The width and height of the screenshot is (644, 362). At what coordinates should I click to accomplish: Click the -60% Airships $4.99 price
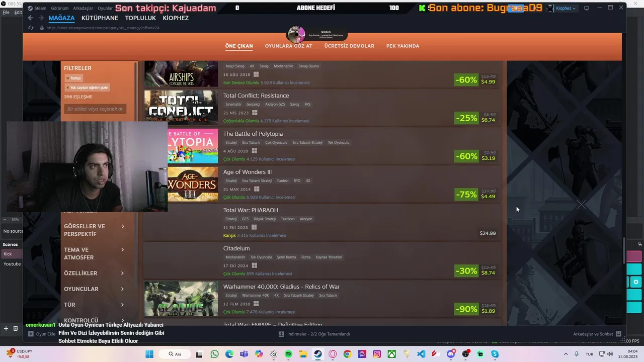(476, 79)
